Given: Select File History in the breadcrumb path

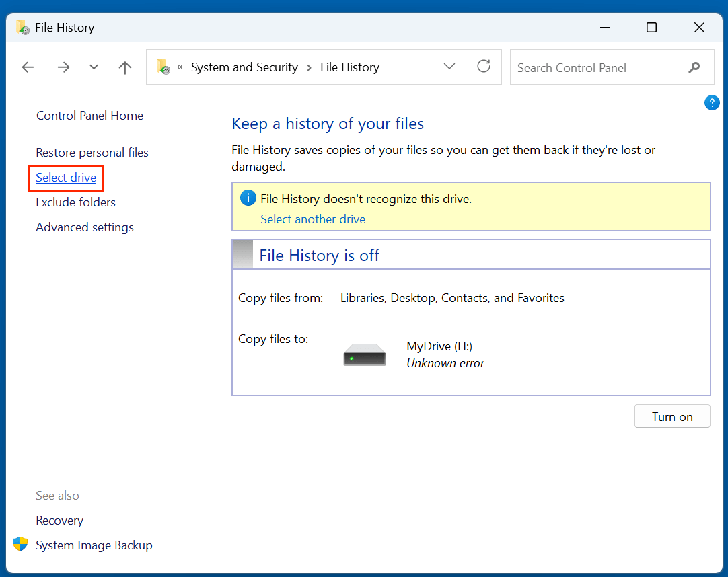Looking at the screenshot, I should pyautogui.click(x=350, y=67).
